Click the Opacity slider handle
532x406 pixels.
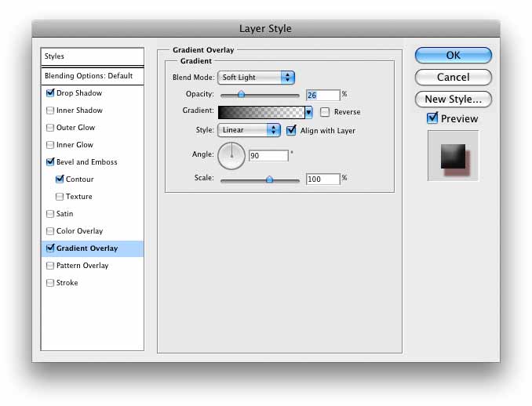coord(241,94)
